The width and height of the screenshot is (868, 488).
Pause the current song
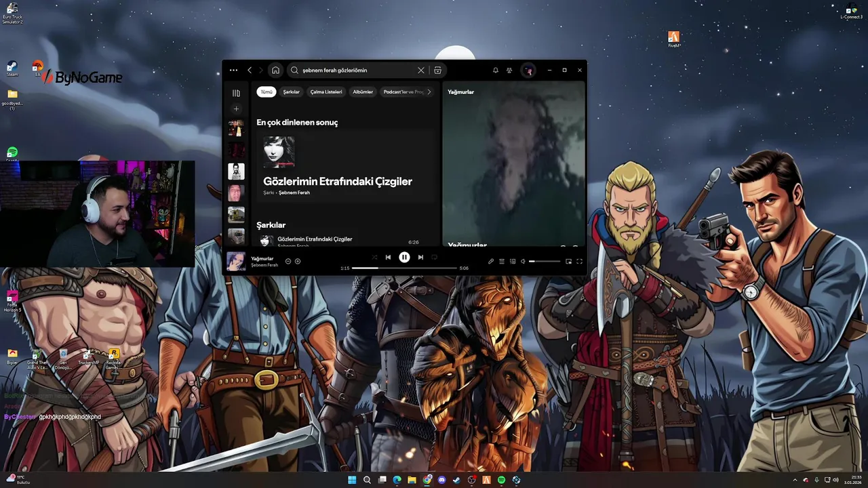[404, 257]
